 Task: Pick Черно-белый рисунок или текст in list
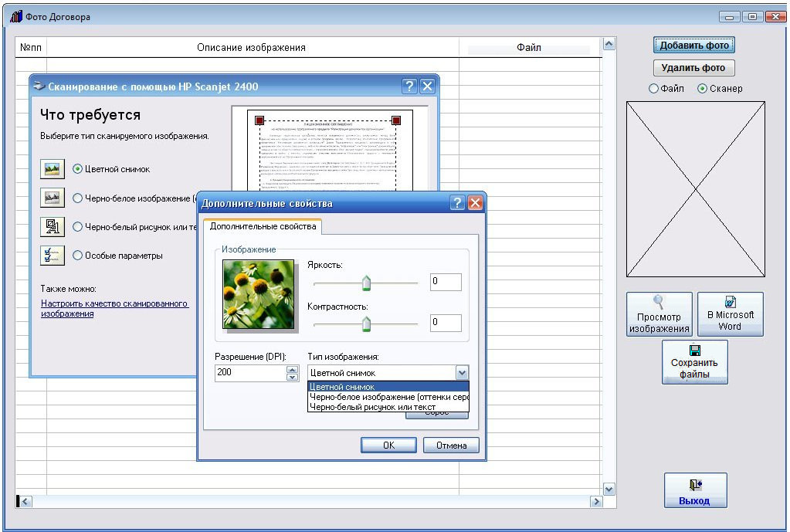(x=388, y=407)
